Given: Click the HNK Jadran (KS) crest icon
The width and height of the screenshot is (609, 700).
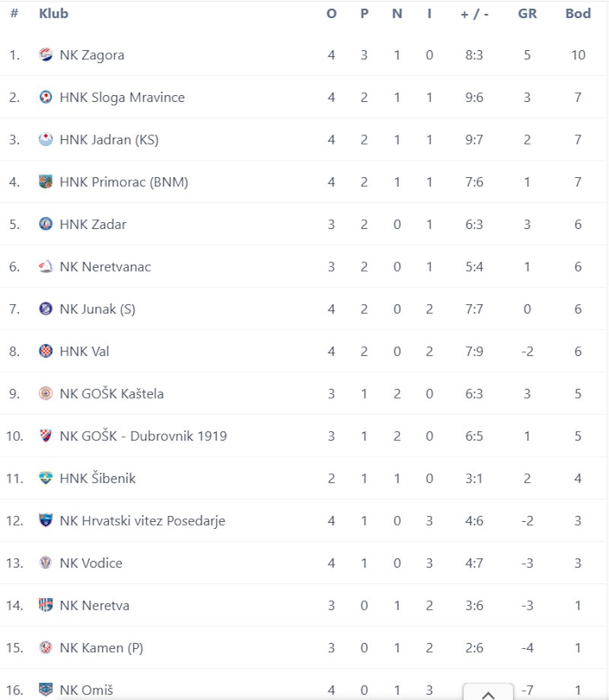Looking at the screenshot, I should (46, 139).
